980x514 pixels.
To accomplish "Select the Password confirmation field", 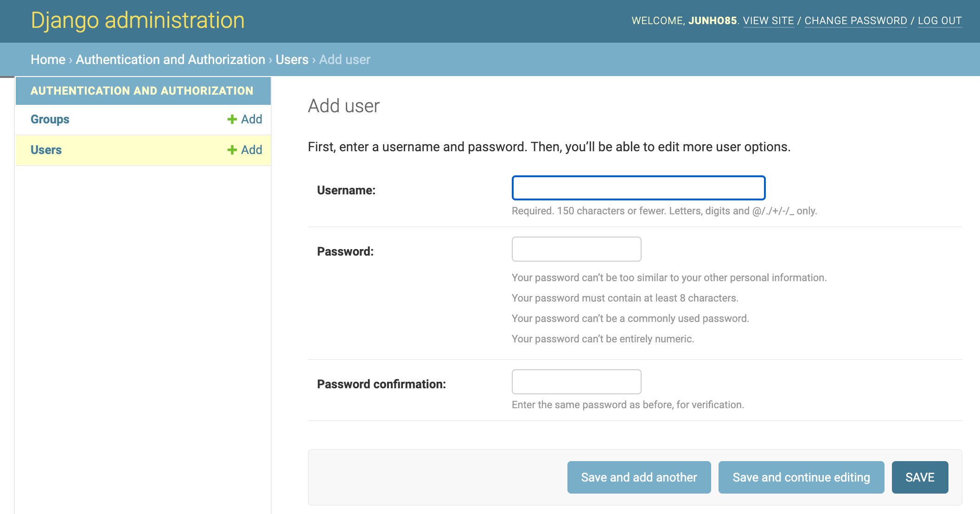I will [x=576, y=382].
